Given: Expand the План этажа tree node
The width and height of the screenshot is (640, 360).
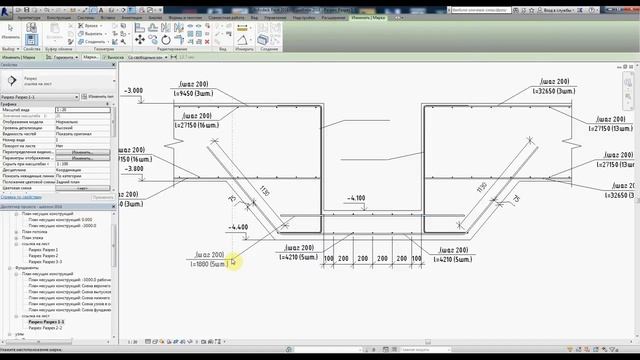Looking at the screenshot, I should point(16,238).
